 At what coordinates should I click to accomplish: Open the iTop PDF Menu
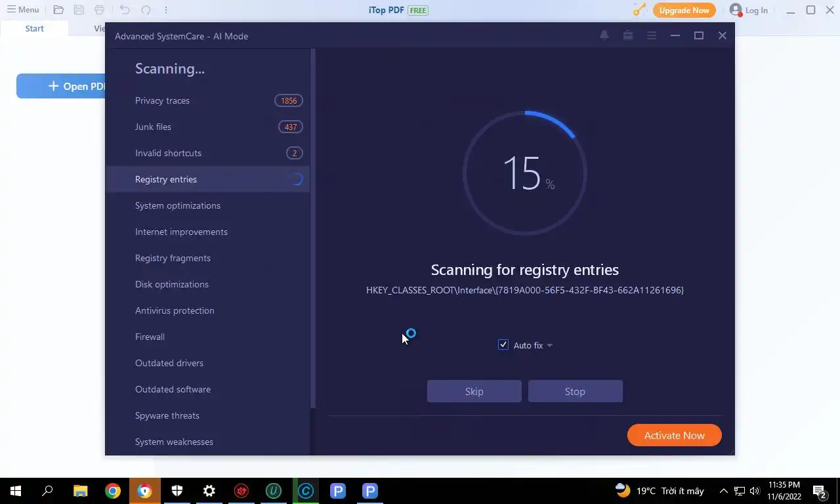pyautogui.click(x=23, y=10)
